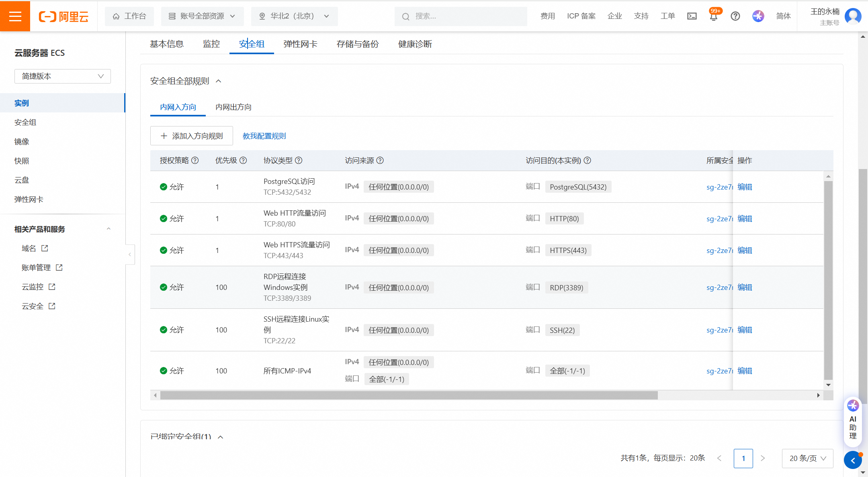Click the Alibaba Cloud logo
The height and width of the screenshot is (477, 868).
pos(63,16)
